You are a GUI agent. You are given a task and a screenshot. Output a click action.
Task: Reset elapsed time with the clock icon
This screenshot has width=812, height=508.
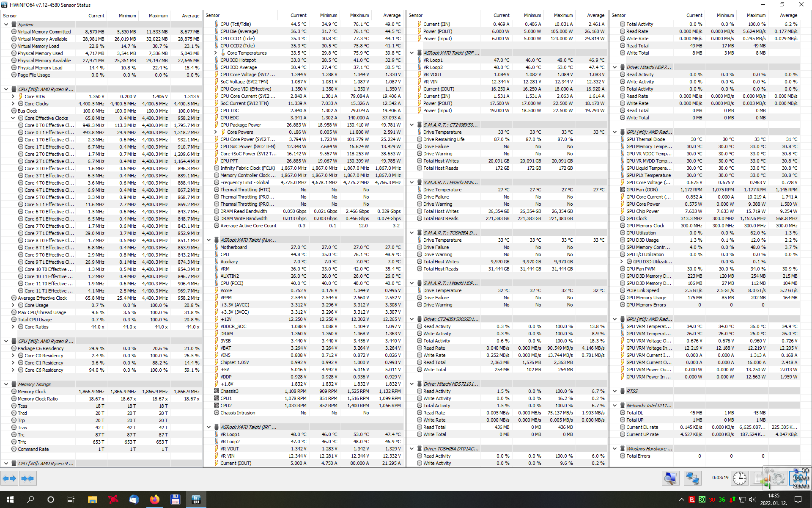[739, 478]
